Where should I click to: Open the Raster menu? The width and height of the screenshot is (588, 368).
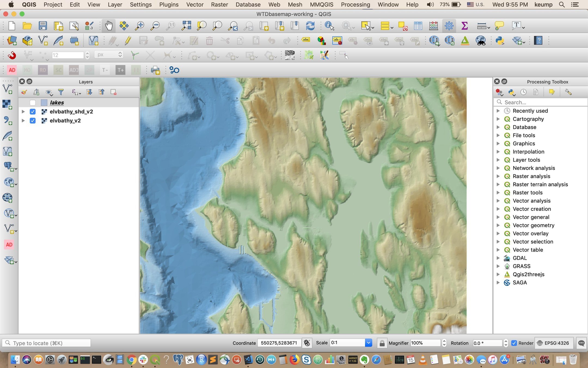[219, 5]
